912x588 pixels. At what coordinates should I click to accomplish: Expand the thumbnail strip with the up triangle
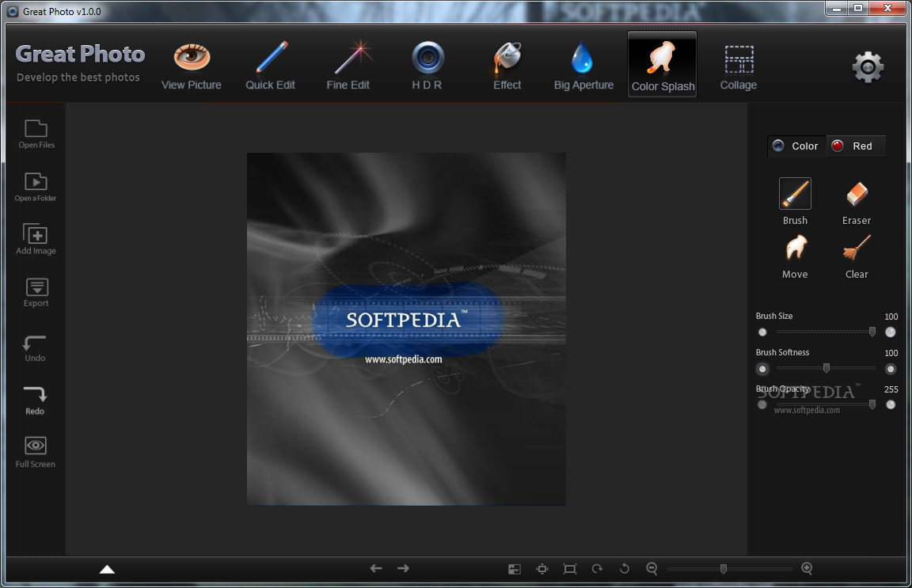coord(107,569)
